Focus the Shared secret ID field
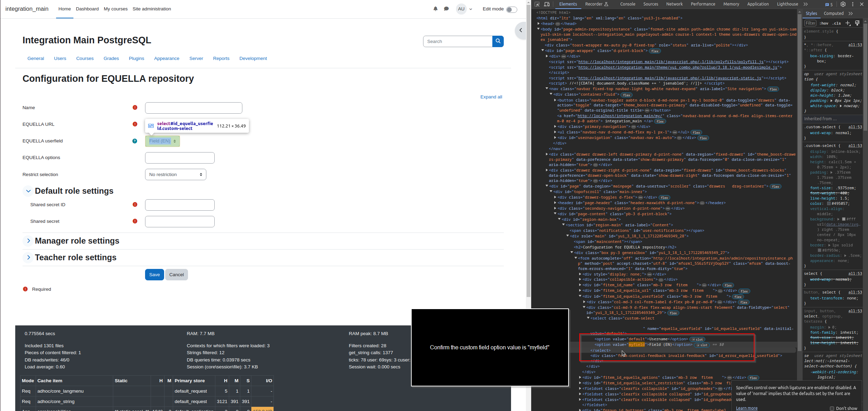 click(180, 205)
